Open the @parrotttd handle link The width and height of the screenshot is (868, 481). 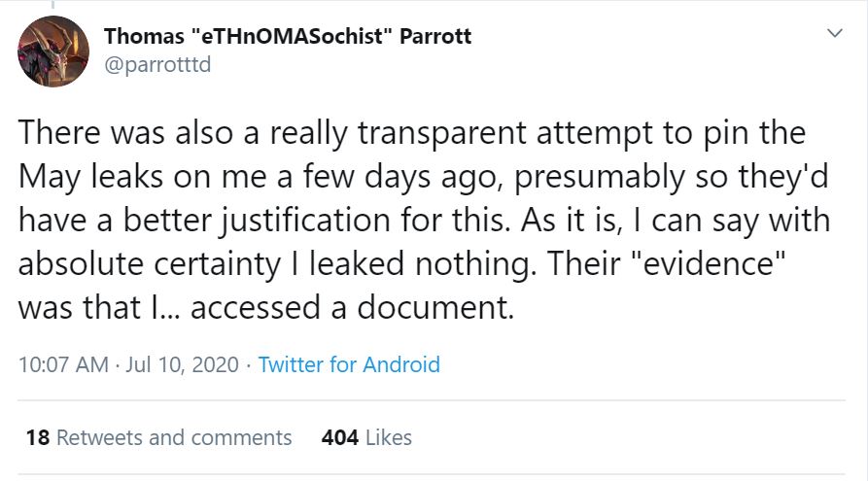(x=156, y=65)
